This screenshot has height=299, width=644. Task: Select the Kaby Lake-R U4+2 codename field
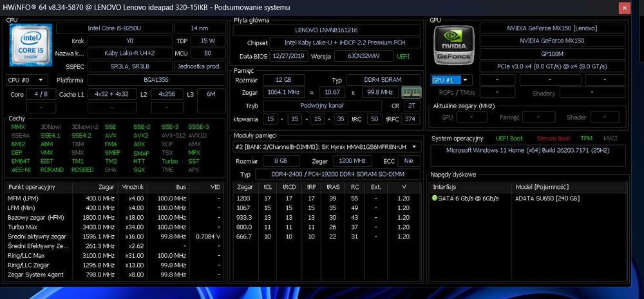130,53
